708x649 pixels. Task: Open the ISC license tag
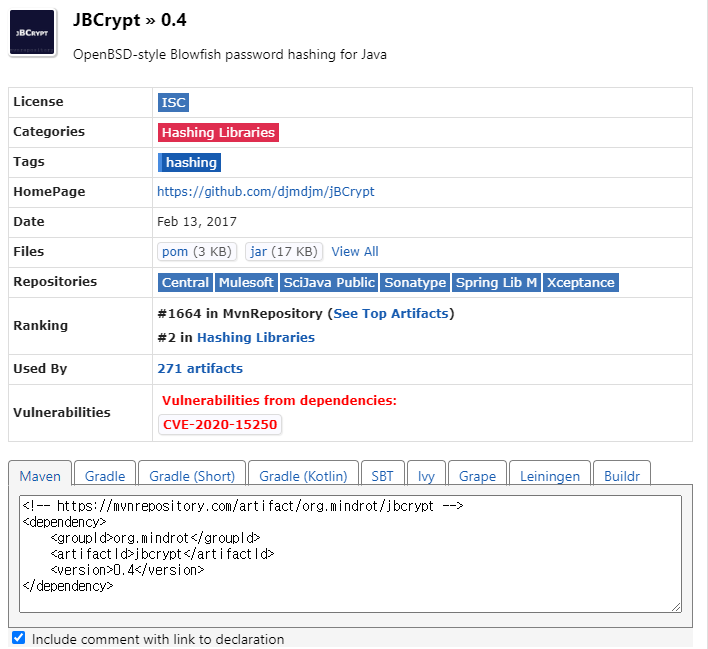173,103
